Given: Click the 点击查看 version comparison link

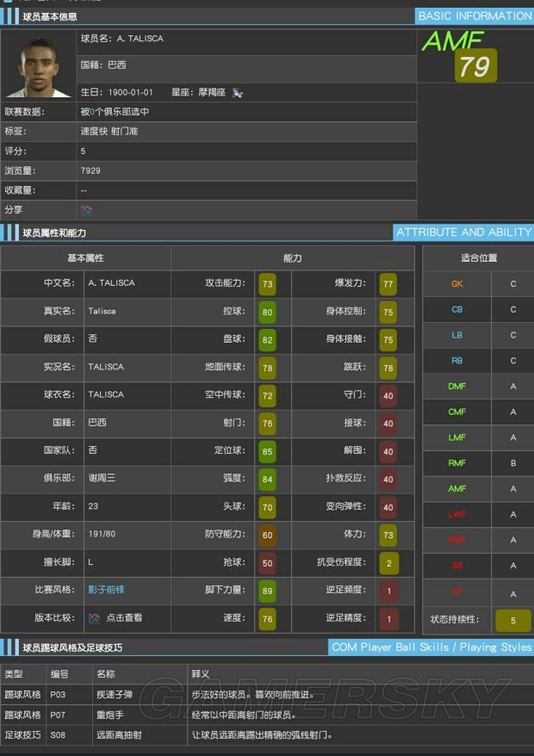Looking at the screenshot, I should pos(123,617).
